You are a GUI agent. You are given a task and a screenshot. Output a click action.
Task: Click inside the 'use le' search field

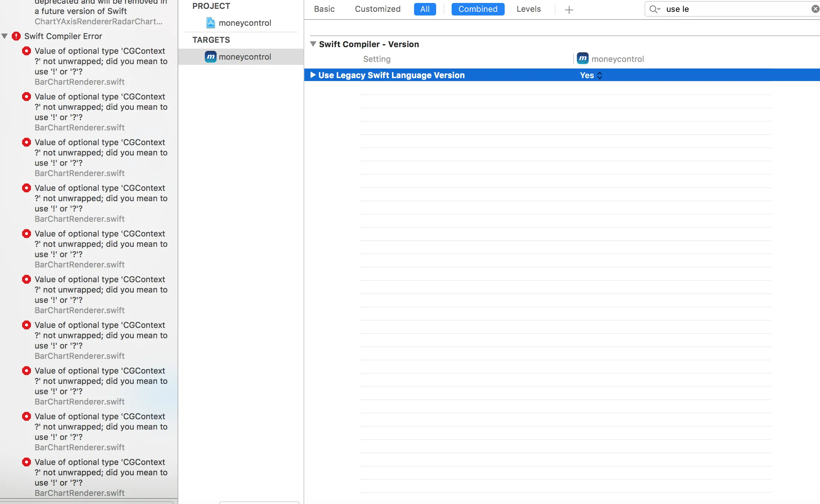pyautogui.click(x=733, y=9)
